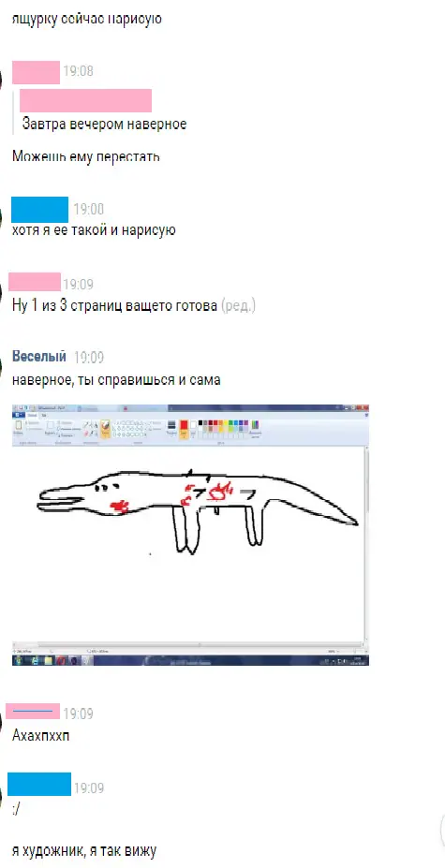
Task: Click the quoted reply 'Завтра вечером наверное'
Action: click(104, 124)
